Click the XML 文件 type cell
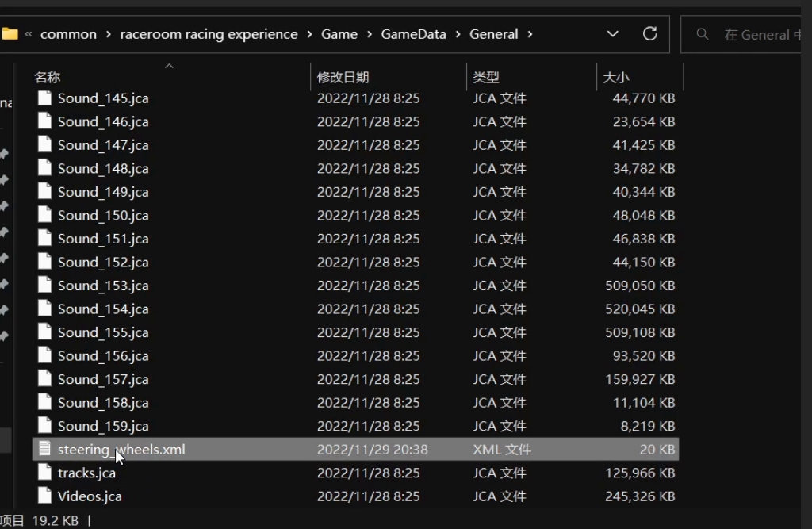Screen dimensions: 812x529 [x=502, y=449]
